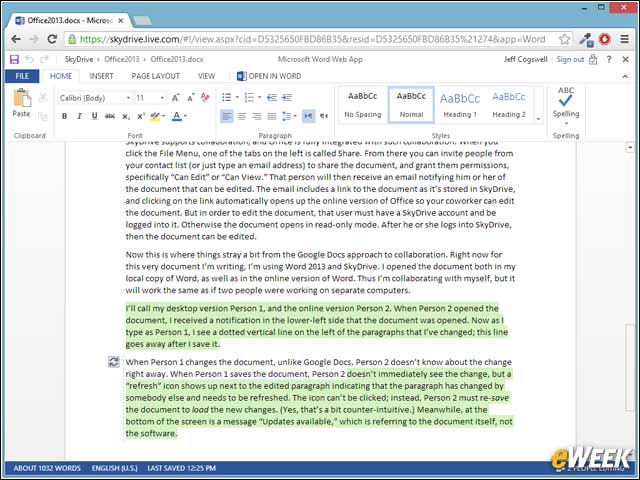
Task: Apply superscript formatting
Action: click(x=140, y=116)
